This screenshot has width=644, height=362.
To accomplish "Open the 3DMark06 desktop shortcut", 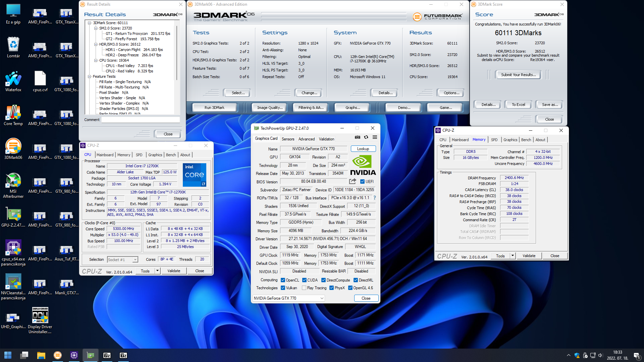I will [13, 149].
